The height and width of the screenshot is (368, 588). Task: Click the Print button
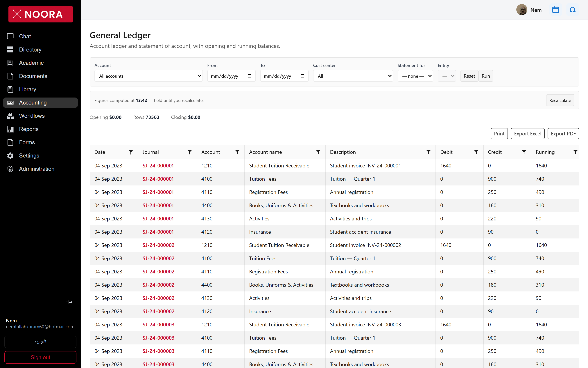tap(499, 134)
